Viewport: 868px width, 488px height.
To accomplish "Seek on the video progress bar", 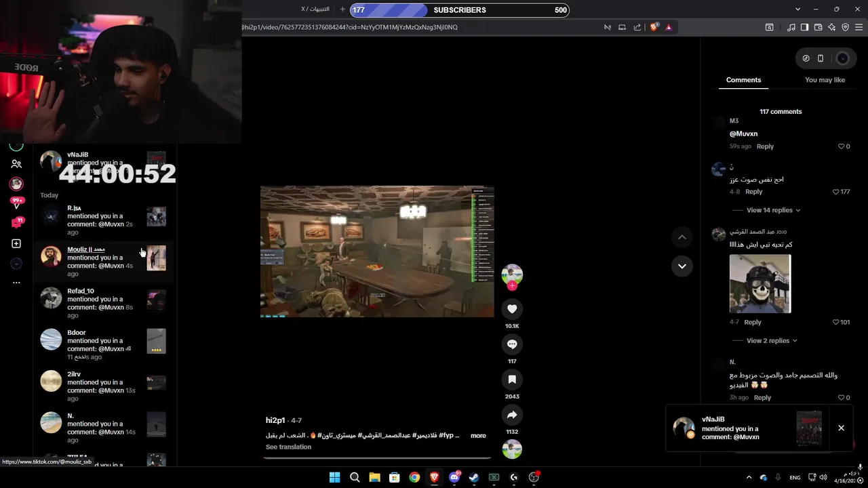I will coord(377,457).
